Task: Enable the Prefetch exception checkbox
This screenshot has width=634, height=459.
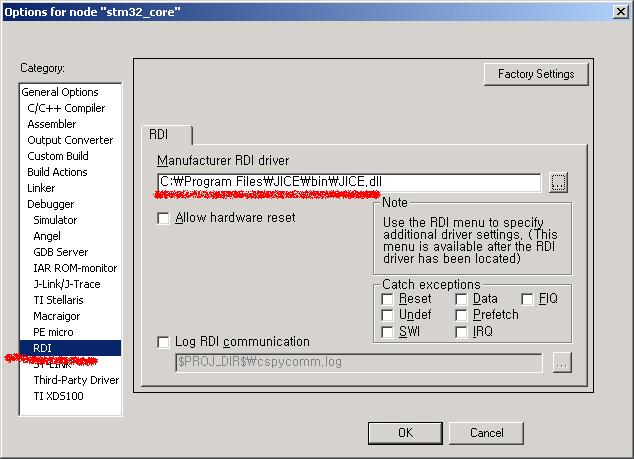Action: tap(462, 315)
